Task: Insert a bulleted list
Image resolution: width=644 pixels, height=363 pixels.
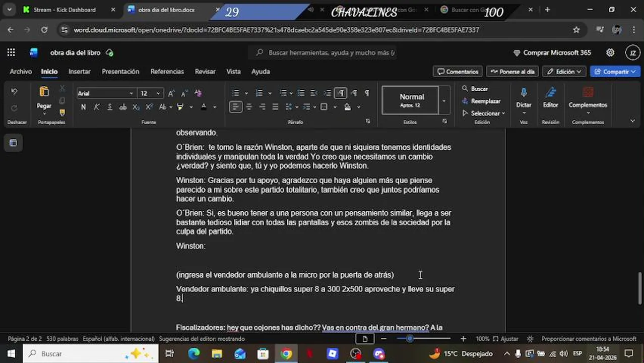Action: pyautogui.click(x=235, y=93)
